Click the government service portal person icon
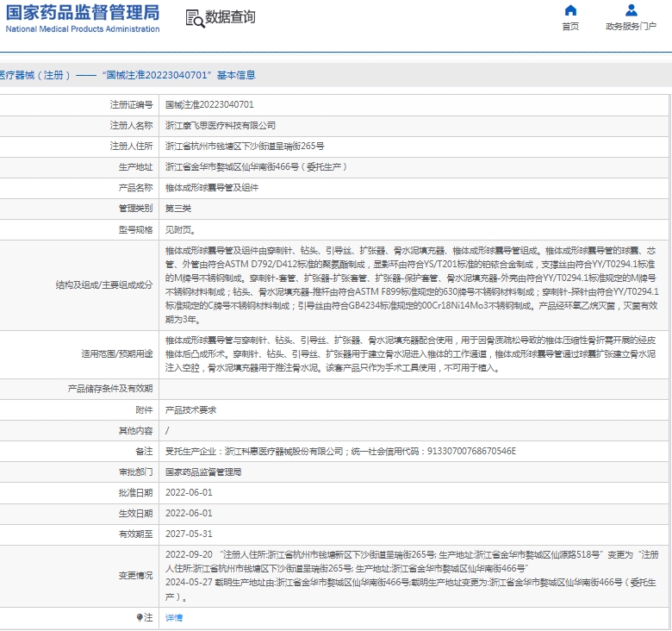672x631 pixels. 631,9
